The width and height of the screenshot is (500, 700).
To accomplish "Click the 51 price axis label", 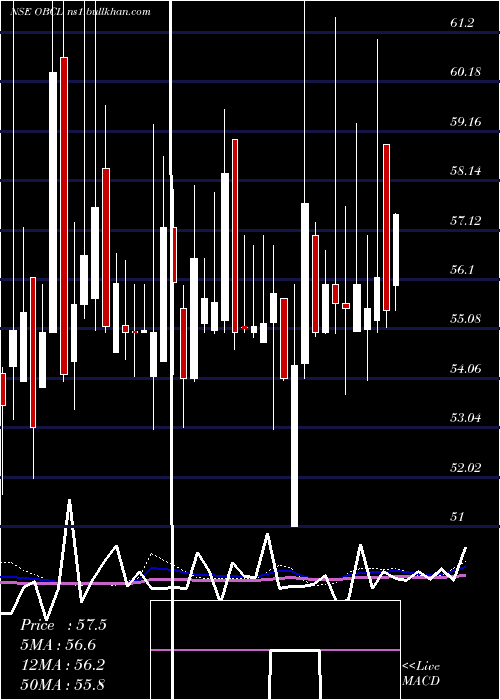I will [x=456, y=517].
